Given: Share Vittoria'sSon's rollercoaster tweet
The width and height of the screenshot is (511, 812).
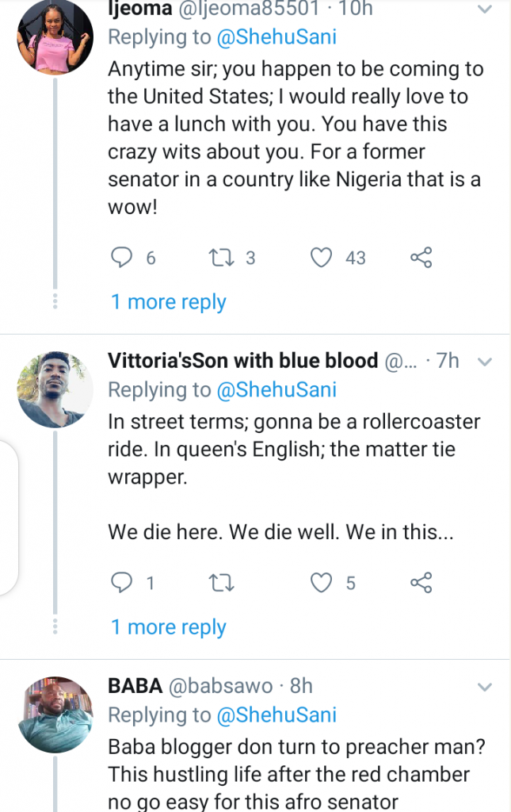Looking at the screenshot, I should (x=421, y=584).
